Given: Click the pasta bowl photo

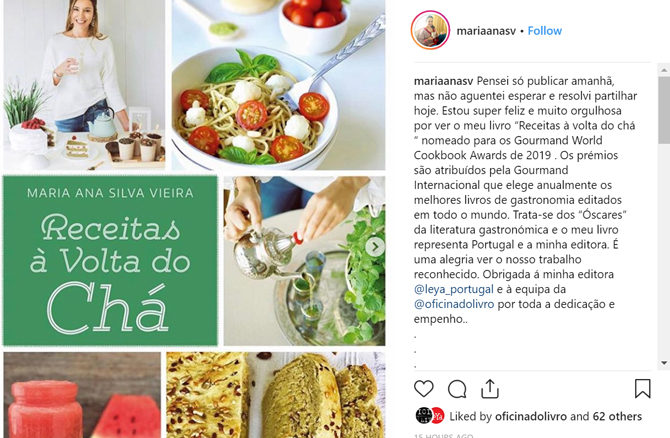Looking at the screenshot, I should pyautogui.click(x=279, y=85).
